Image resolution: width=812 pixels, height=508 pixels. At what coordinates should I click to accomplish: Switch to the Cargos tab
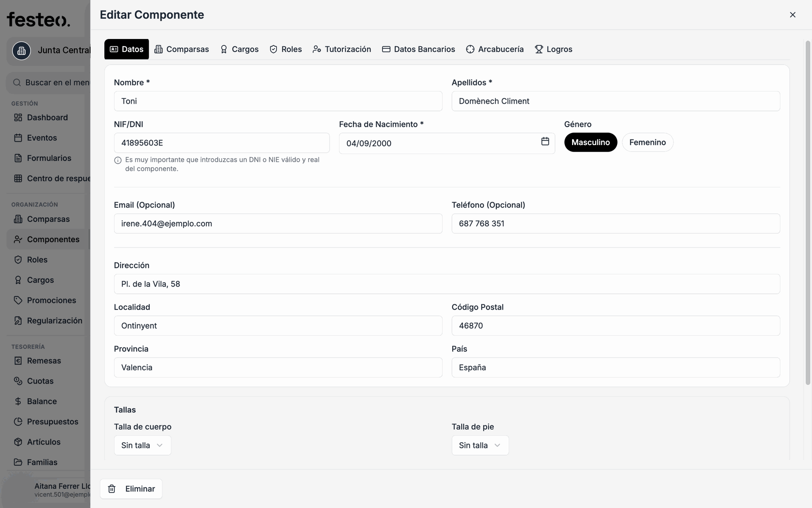(239, 49)
